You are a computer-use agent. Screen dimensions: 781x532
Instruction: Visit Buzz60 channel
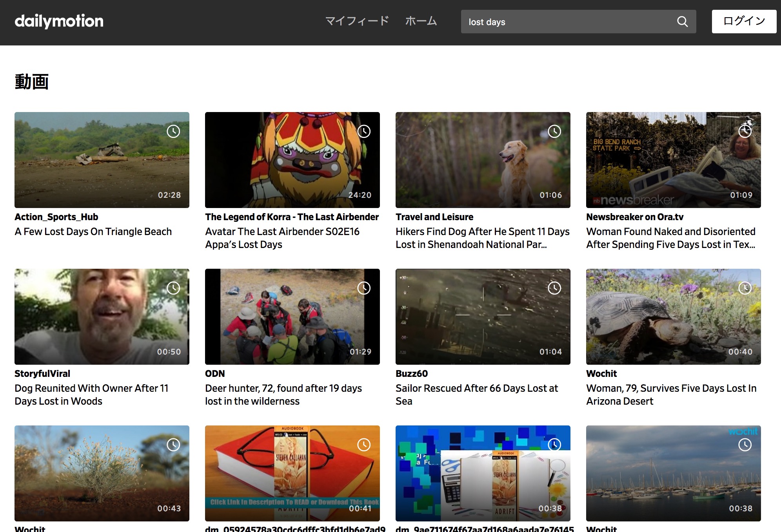click(412, 374)
